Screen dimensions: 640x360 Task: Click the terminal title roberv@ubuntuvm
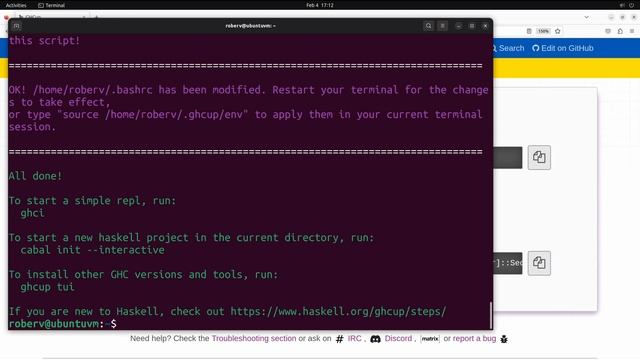(x=250, y=26)
